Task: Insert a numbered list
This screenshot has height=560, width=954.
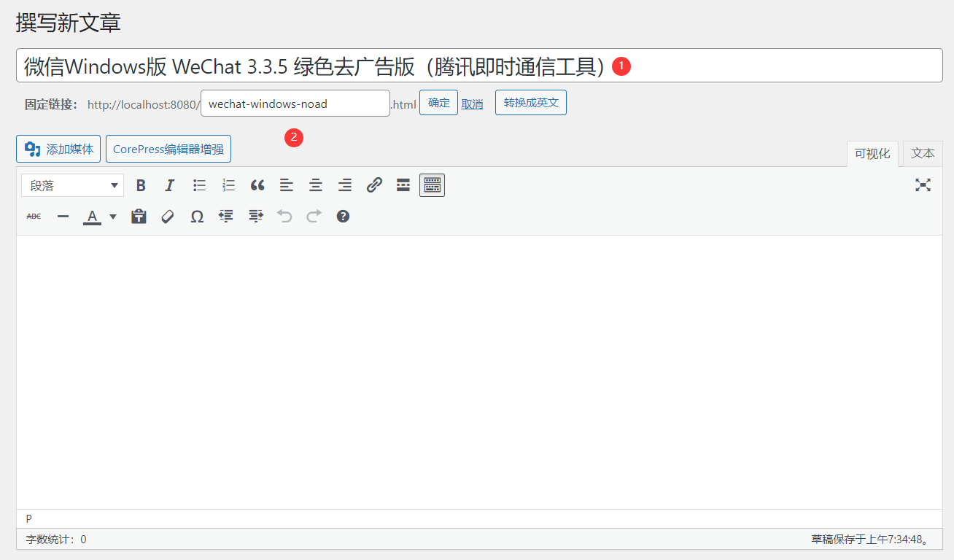Action: pyautogui.click(x=228, y=185)
